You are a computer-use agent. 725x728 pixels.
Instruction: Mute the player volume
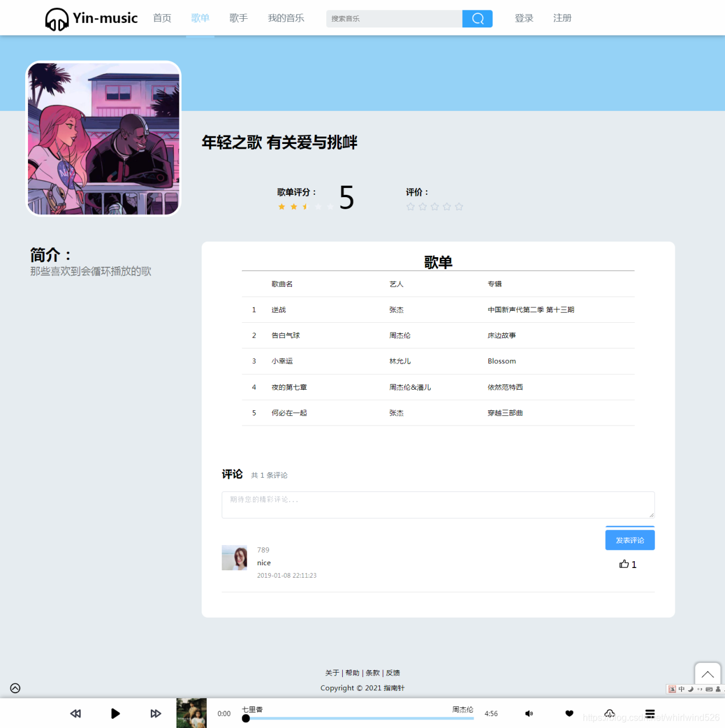[529, 713]
